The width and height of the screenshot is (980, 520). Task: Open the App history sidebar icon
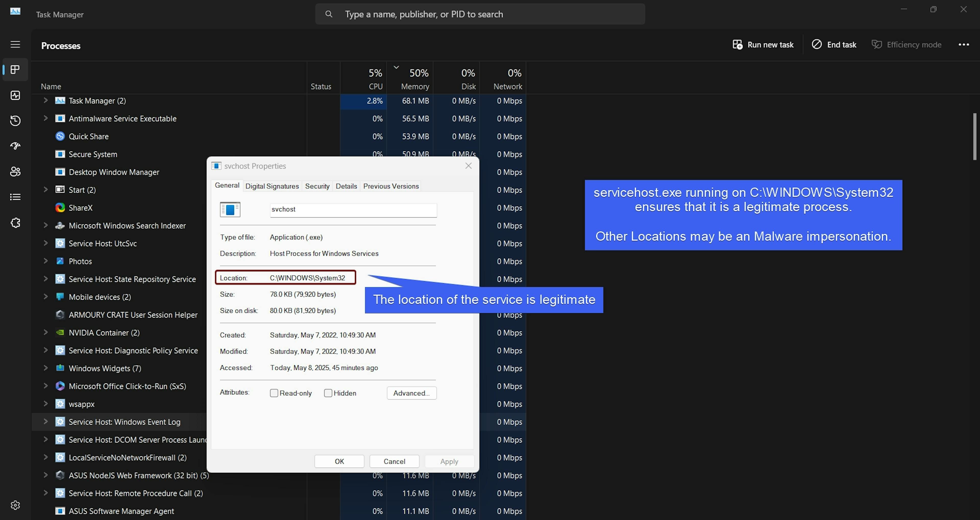(x=15, y=121)
